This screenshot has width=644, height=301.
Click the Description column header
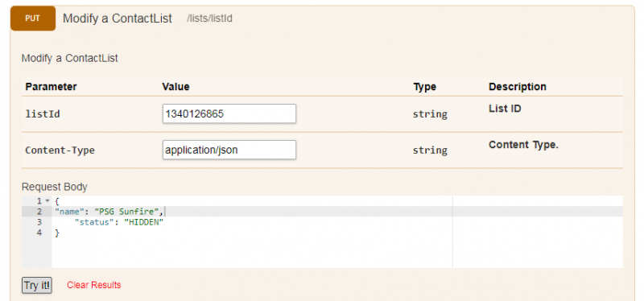pyautogui.click(x=518, y=87)
